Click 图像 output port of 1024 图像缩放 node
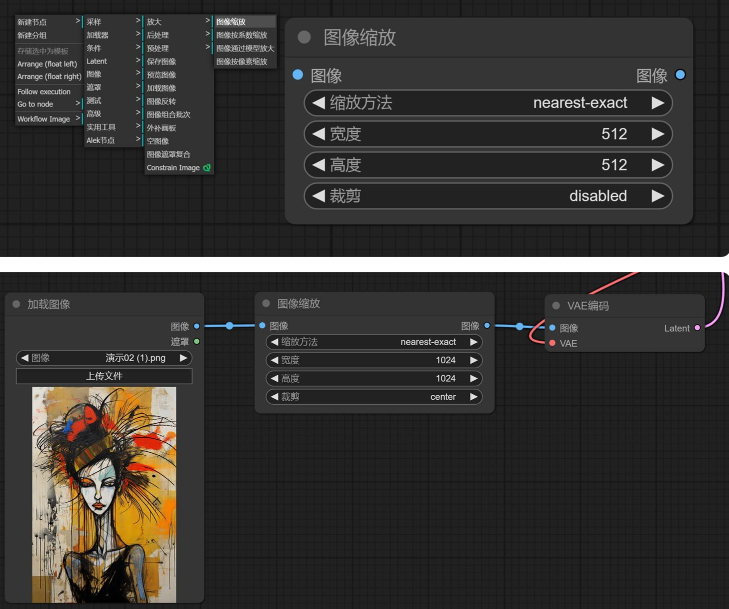This screenshot has width=729, height=609. coord(487,325)
